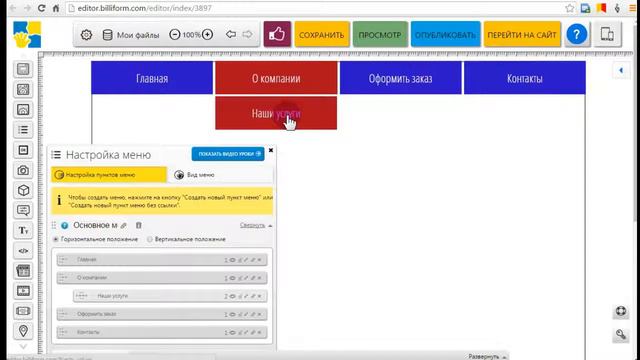Publish the site with ОПУБЛИКОВАТЬ
Image resolution: width=640 pixels, height=360 pixels.
click(x=445, y=35)
